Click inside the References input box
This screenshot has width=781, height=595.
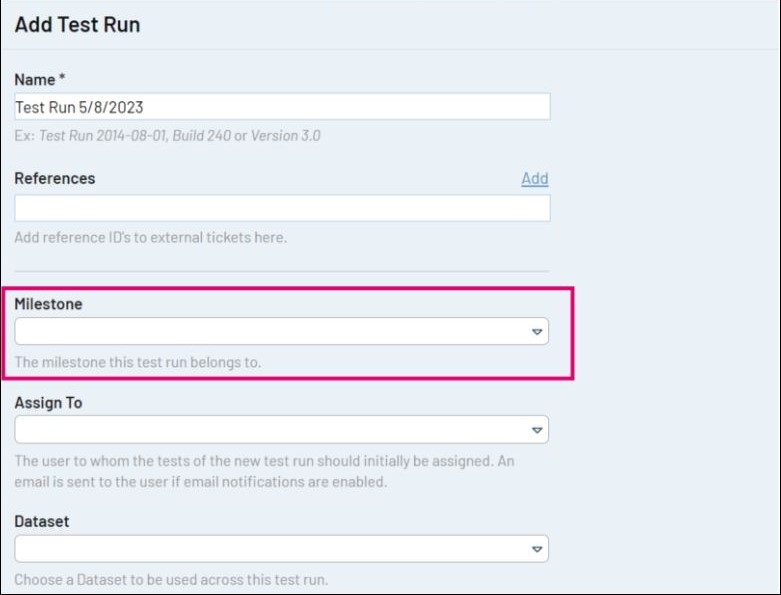pyautogui.click(x=282, y=208)
